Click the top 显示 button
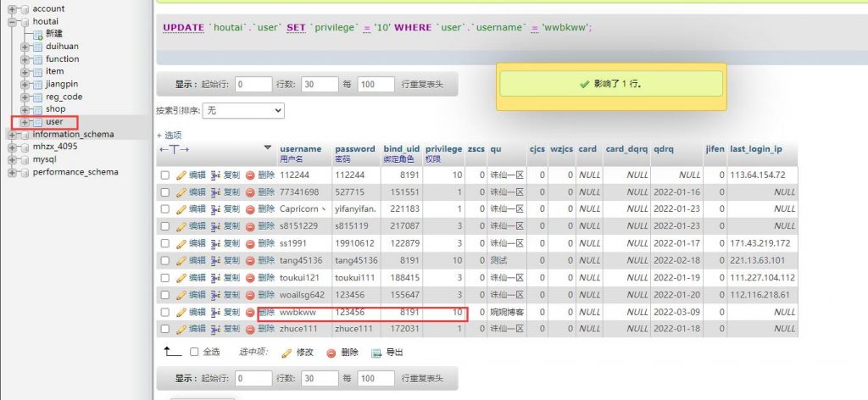868x400 pixels. [x=186, y=85]
